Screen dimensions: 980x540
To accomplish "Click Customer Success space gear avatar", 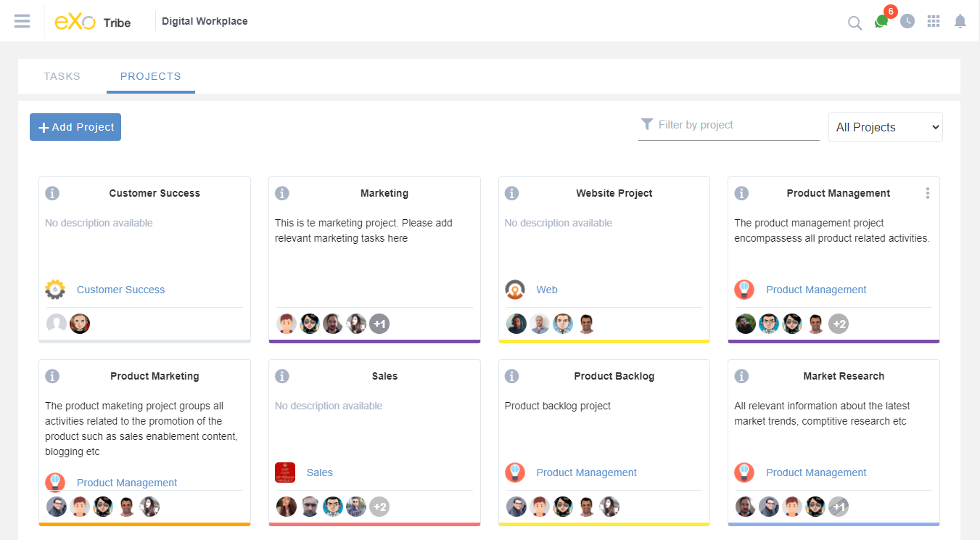I will pyautogui.click(x=55, y=290).
